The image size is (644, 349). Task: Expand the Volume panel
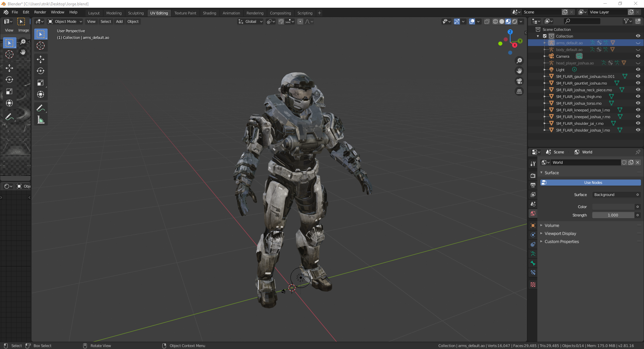[552, 226]
